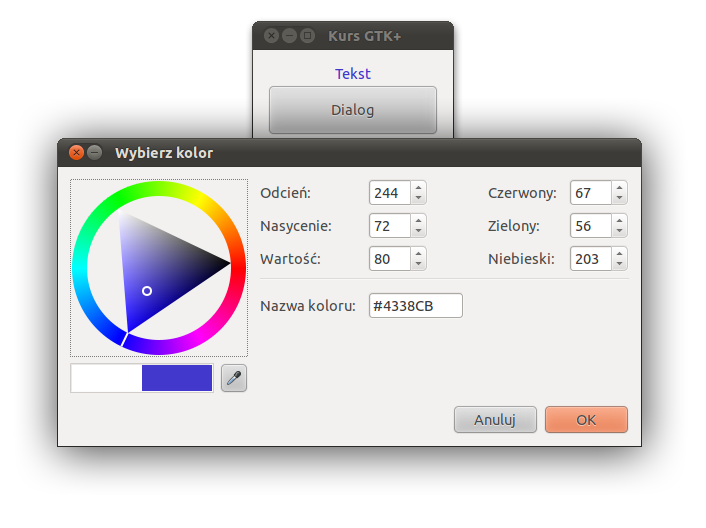Close the Wybierz kolor dialog
This screenshot has width=706, height=528.
77,153
